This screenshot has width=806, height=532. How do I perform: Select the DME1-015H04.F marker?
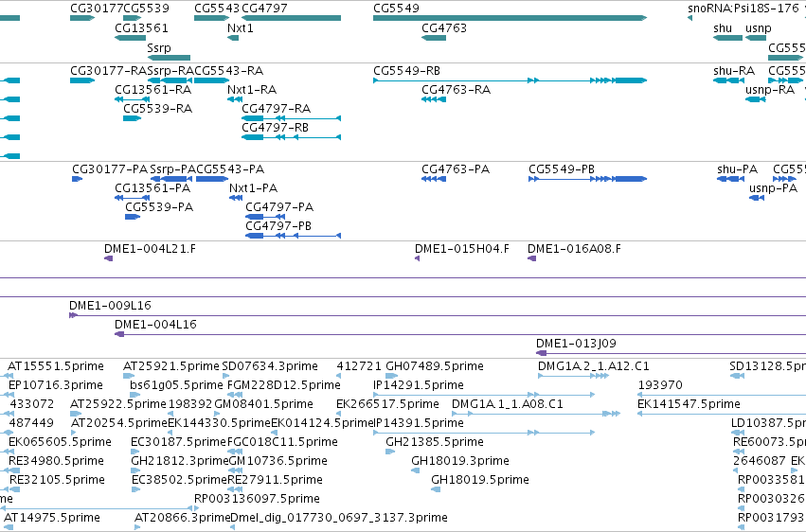(x=417, y=258)
